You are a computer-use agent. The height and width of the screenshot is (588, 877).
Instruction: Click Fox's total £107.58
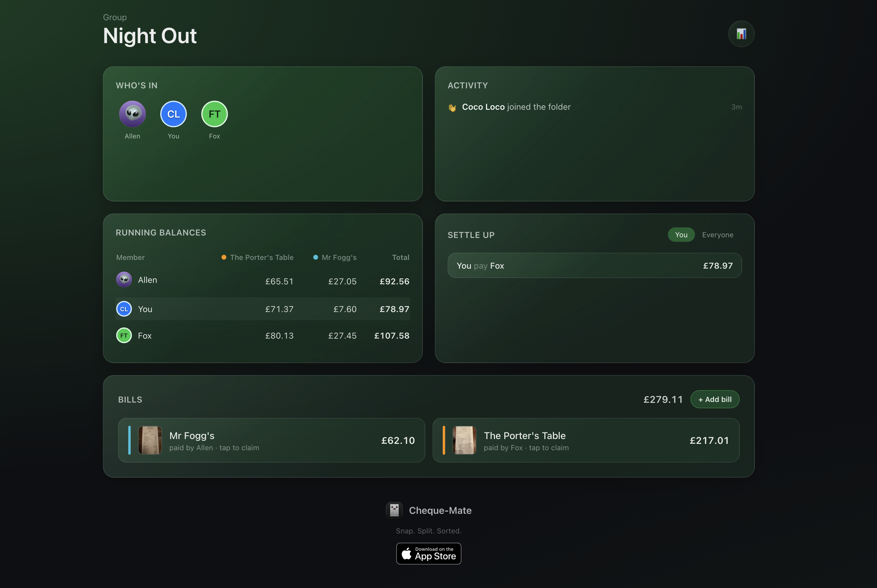(392, 336)
